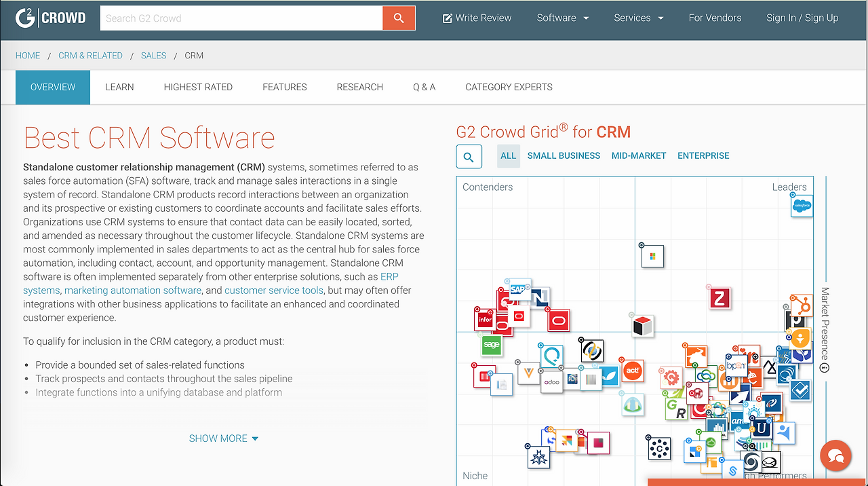868x486 pixels.
Task: Select the green headset arch logo
Action: click(633, 404)
